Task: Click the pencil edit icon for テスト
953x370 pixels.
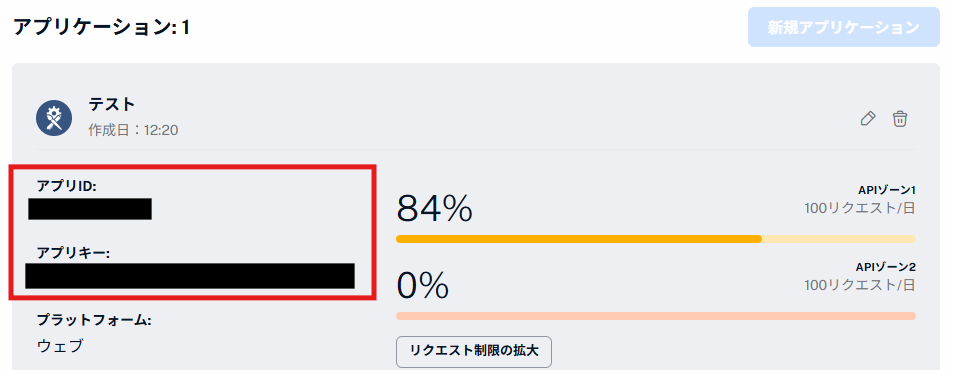Action: (868, 118)
